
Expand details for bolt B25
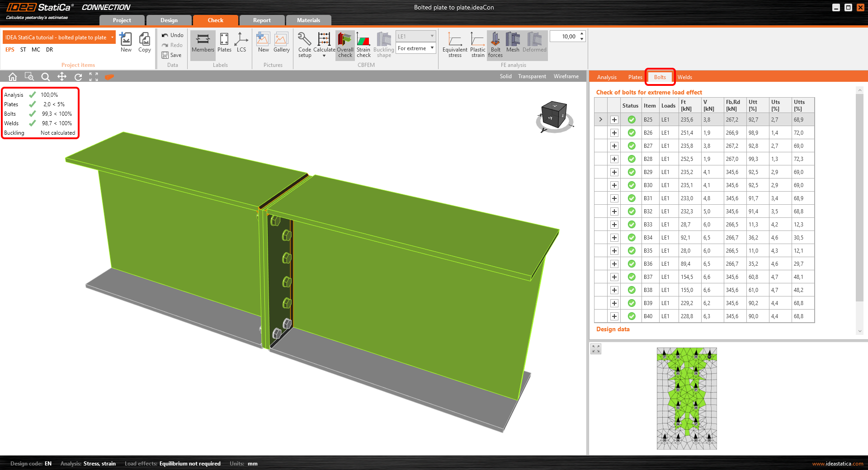point(614,119)
